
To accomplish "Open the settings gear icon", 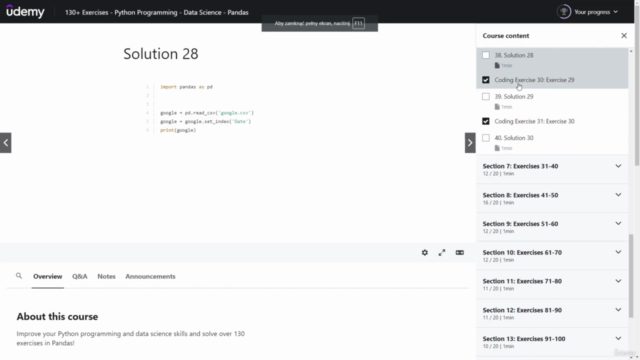I will pyautogui.click(x=424, y=253).
